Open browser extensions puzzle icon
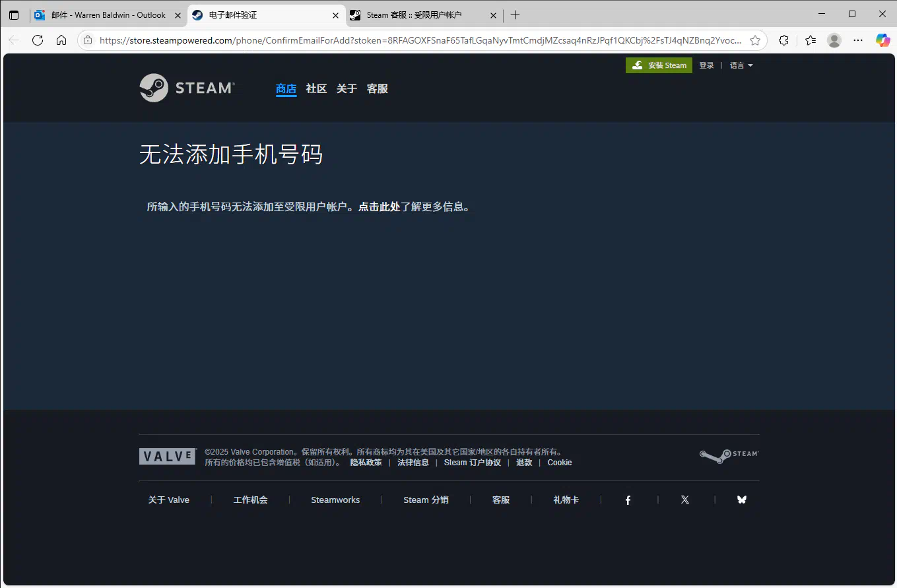The height and width of the screenshot is (588, 897). pos(783,40)
